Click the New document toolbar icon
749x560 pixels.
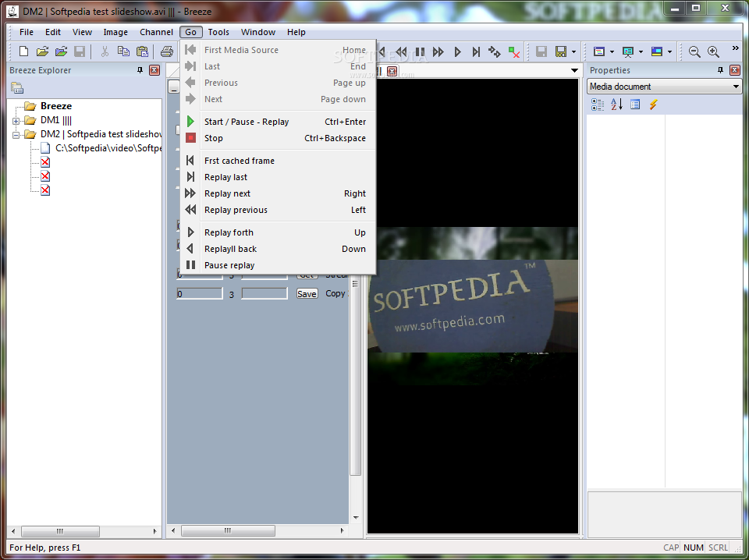(x=23, y=51)
